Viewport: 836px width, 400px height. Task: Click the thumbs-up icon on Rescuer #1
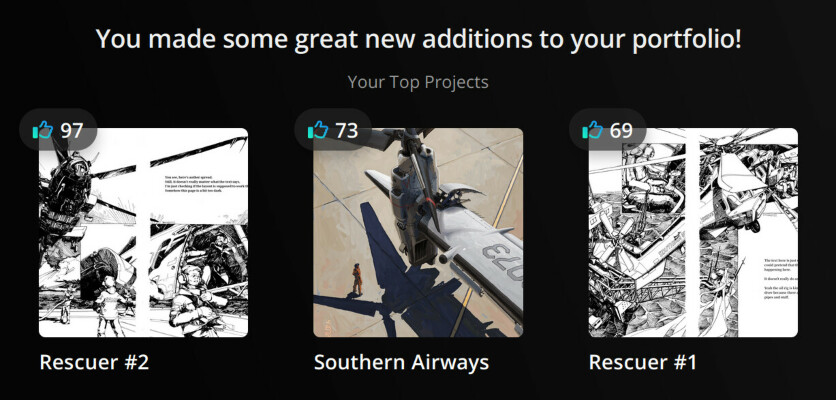(x=593, y=130)
